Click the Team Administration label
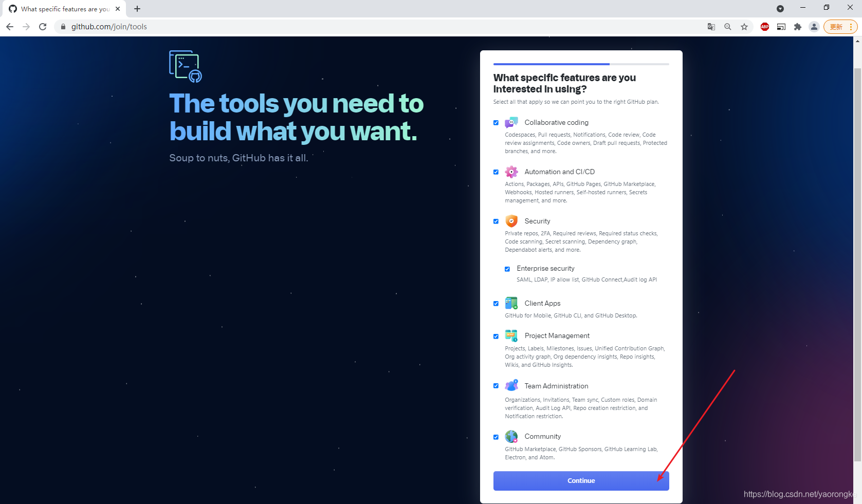Viewport: 862px width, 504px height. [x=557, y=386]
